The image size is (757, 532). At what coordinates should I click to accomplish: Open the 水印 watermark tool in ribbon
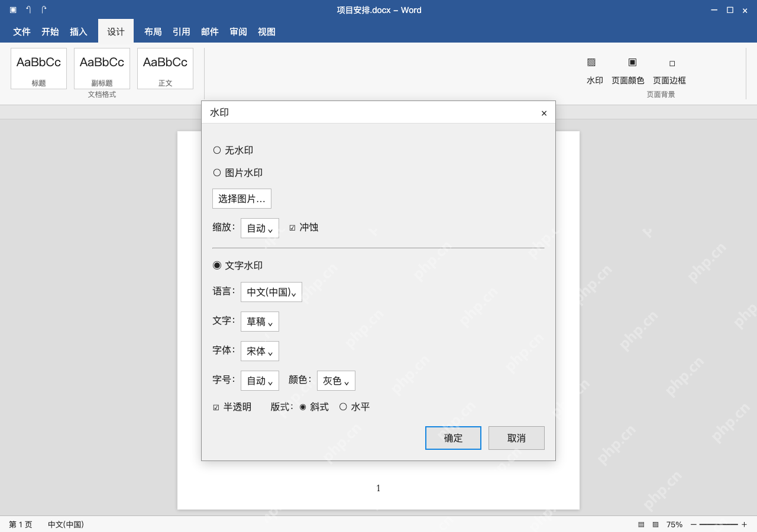(594, 71)
